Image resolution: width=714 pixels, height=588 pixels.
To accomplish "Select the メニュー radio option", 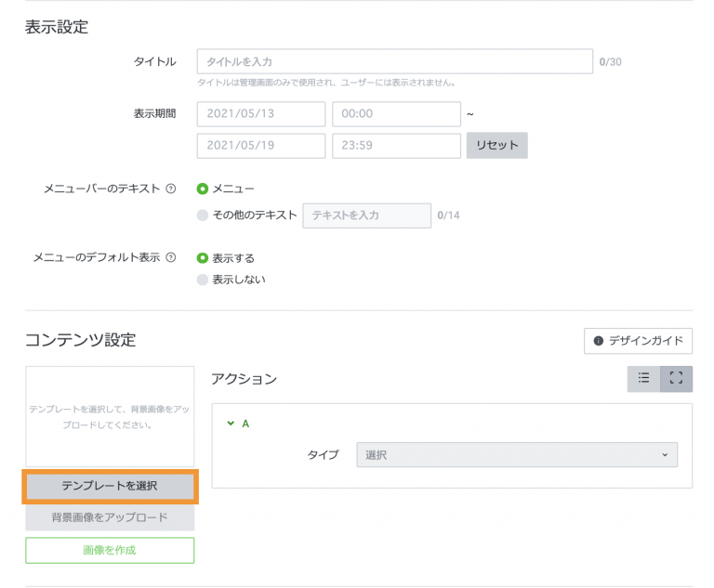I will pos(203,189).
